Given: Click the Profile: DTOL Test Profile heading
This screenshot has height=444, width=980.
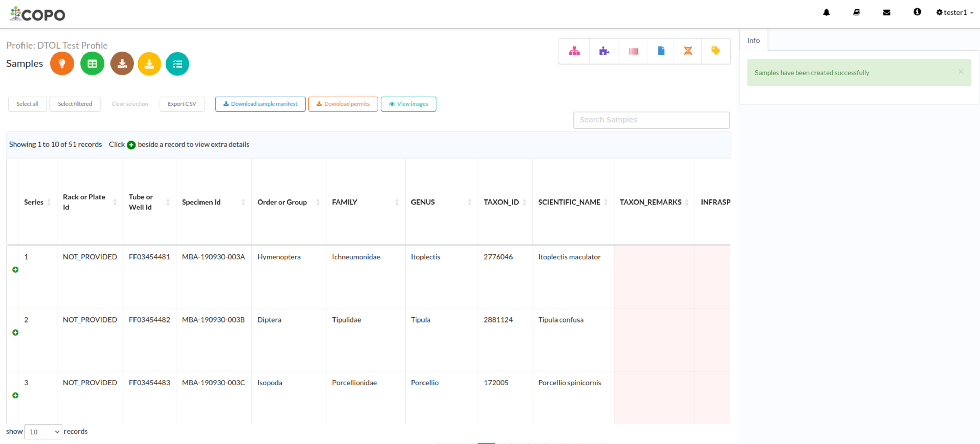Looking at the screenshot, I should [x=57, y=46].
